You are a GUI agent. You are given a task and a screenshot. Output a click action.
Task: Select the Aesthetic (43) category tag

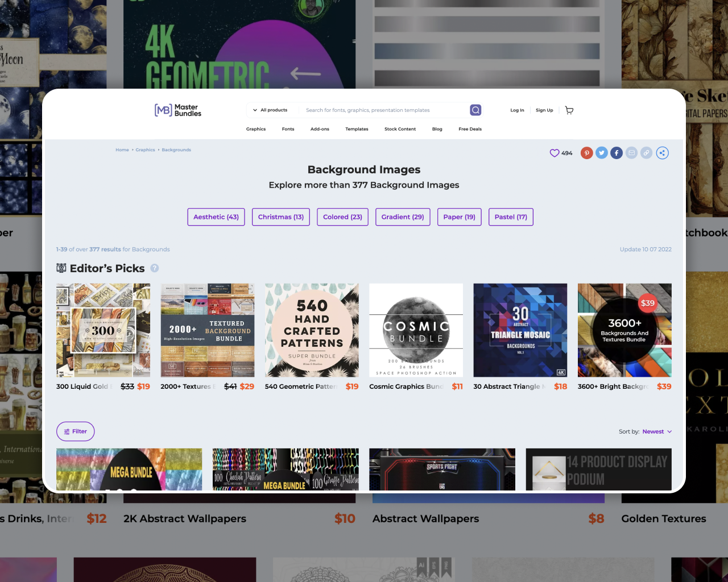tap(216, 217)
